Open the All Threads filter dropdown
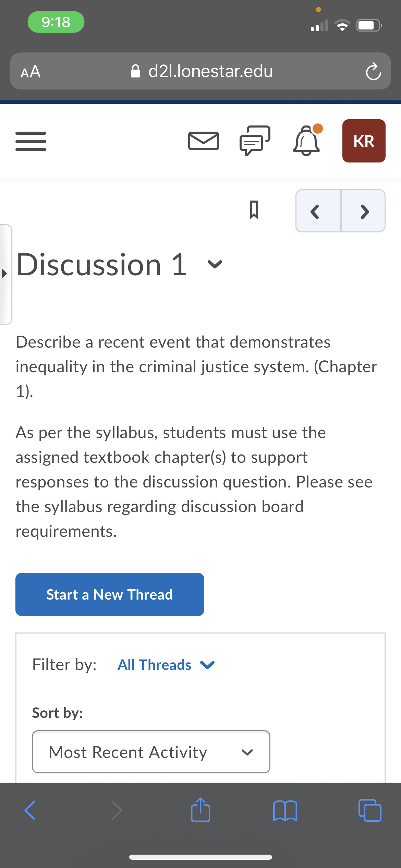The width and height of the screenshot is (401, 868). click(166, 665)
